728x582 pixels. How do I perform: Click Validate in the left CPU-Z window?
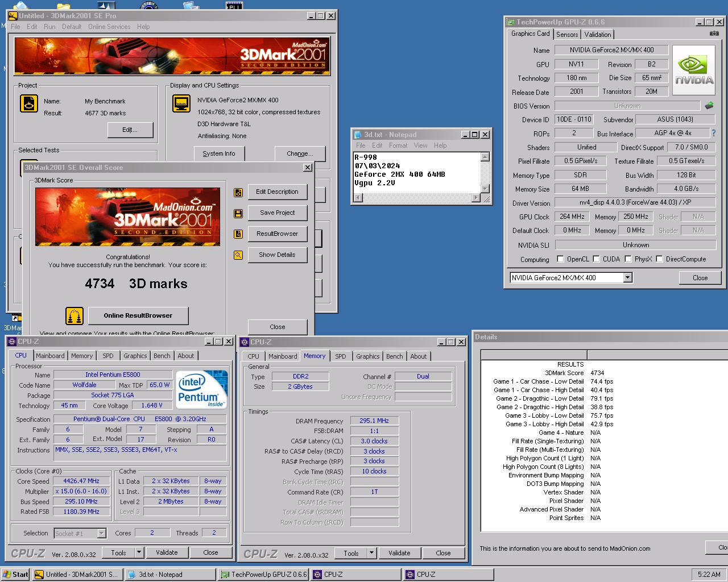(x=167, y=552)
